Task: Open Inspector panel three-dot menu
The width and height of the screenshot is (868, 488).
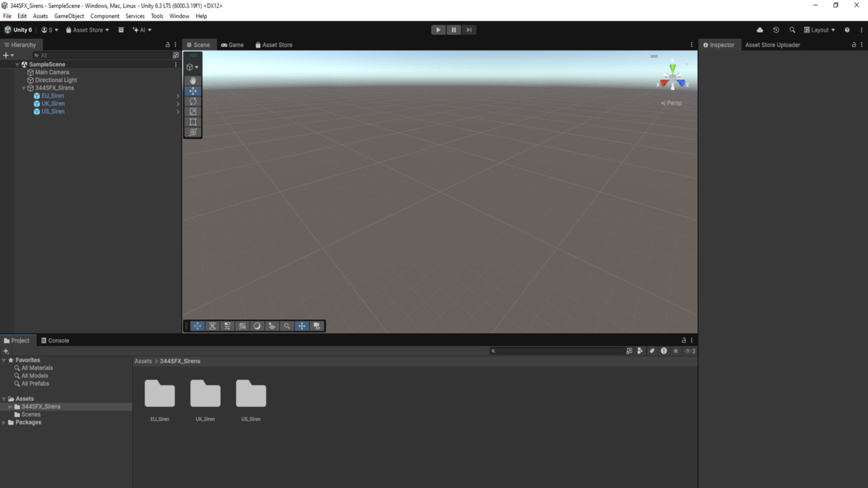Action: pos(861,45)
